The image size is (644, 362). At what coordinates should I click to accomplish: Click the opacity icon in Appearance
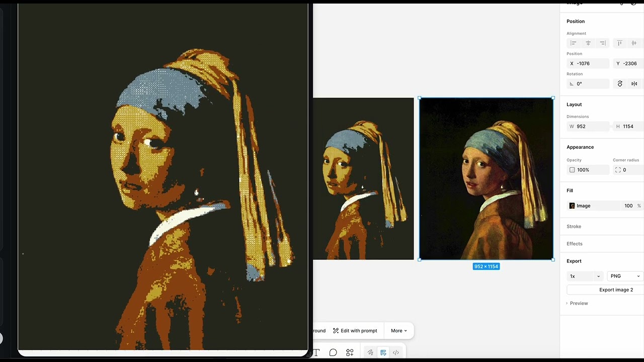[x=572, y=170]
